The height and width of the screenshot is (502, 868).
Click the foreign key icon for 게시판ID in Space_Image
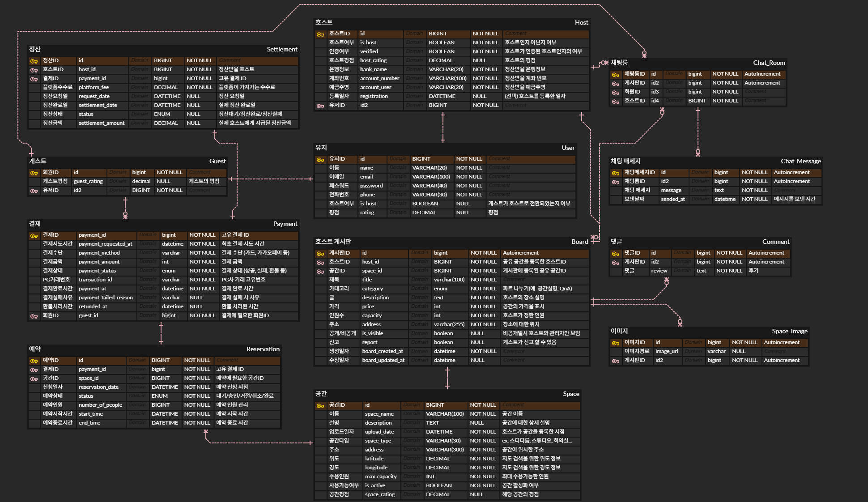(x=616, y=361)
